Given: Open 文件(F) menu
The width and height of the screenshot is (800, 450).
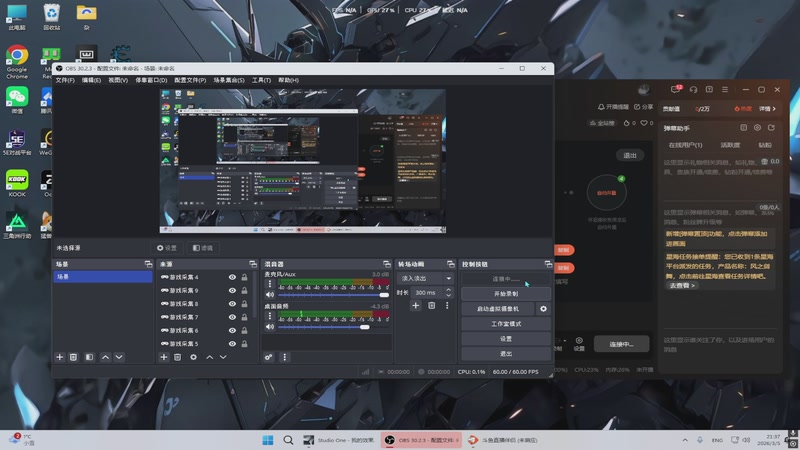Looking at the screenshot, I should tap(65, 80).
